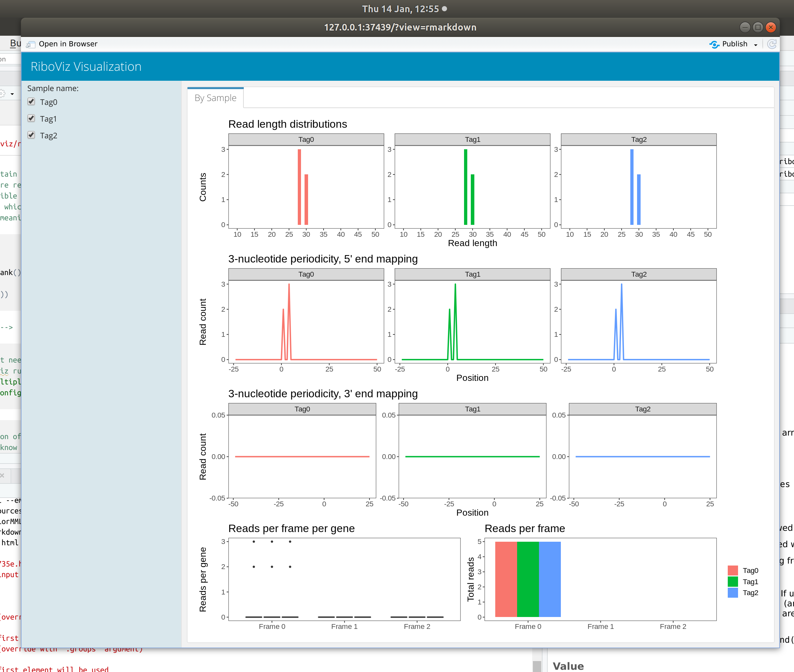The height and width of the screenshot is (672, 794).
Task: Open the editor gear dropdown menu
Action: [x=12, y=94]
